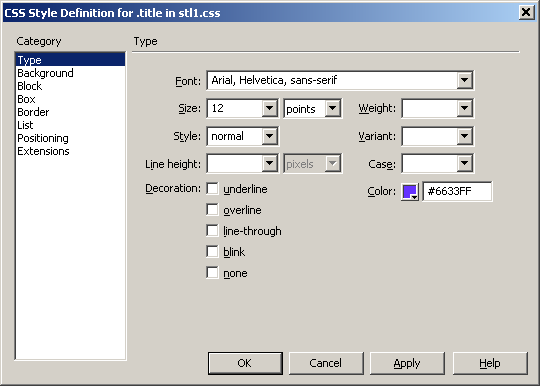
Task: Open Help for this dialog
Action: click(490, 363)
